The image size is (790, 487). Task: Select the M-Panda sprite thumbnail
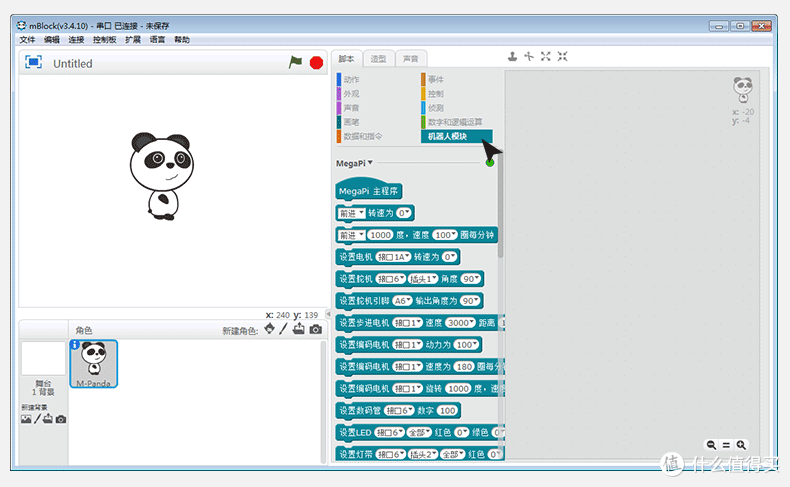(94, 364)
